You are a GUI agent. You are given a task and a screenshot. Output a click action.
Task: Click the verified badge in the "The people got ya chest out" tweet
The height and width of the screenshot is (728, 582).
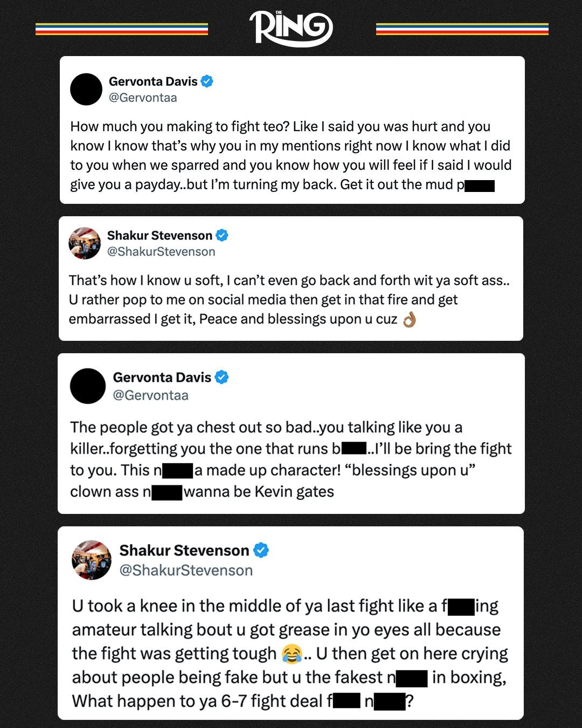pyautogui.click(x=221, y=377)
